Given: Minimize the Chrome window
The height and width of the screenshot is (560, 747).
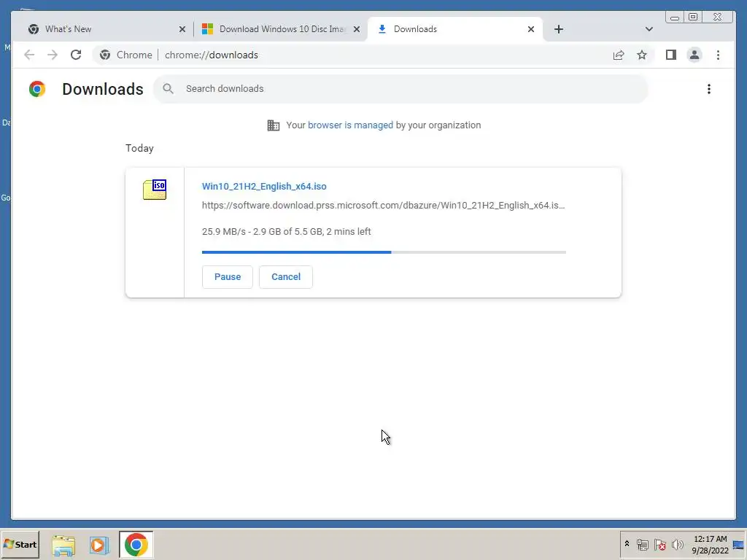Looking at the screenshot, I should 675,17.
